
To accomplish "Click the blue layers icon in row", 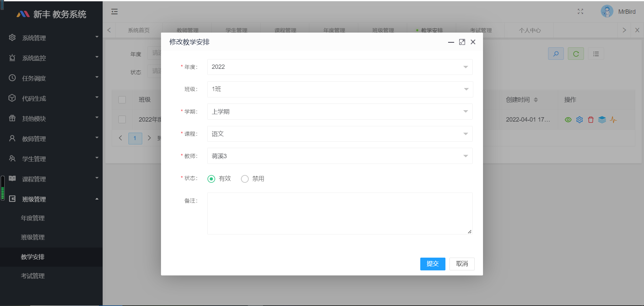I will 602,120.
